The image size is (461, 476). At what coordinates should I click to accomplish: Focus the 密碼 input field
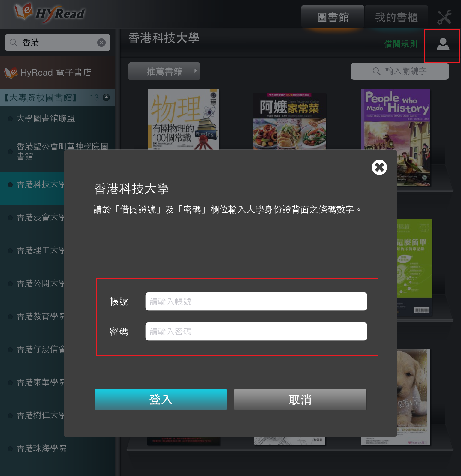point(256,331)
